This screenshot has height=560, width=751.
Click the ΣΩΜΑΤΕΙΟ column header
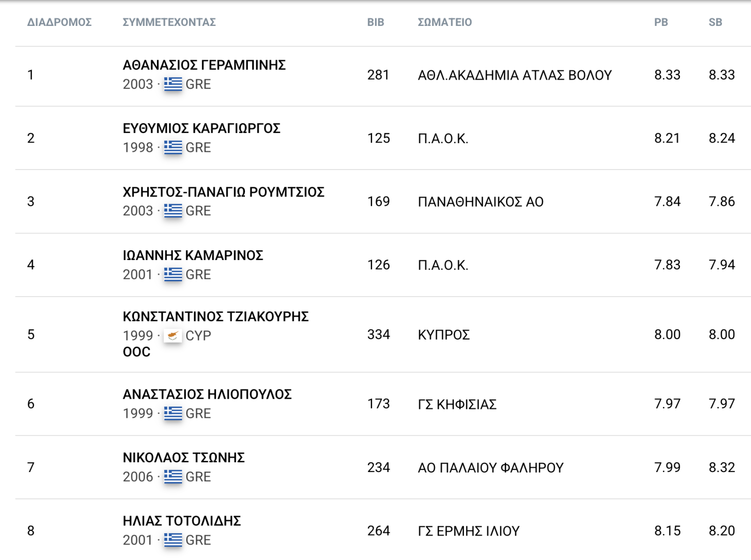pos(444,22)
